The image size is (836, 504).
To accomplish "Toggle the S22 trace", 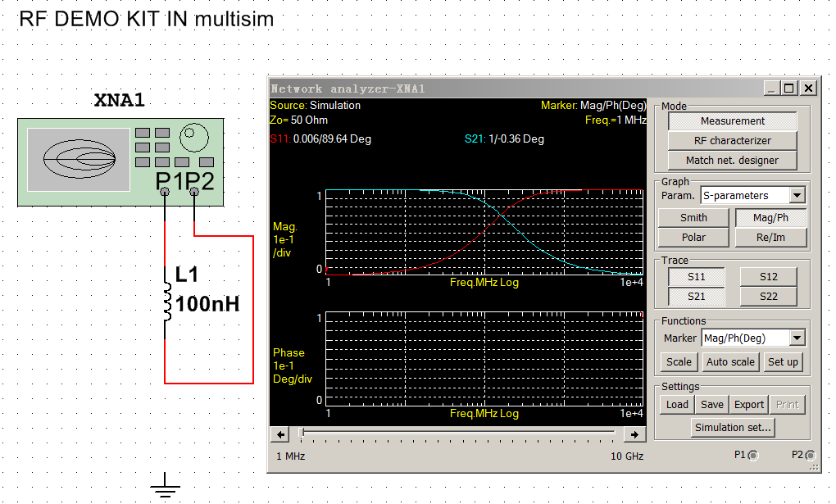I will 769,297.
